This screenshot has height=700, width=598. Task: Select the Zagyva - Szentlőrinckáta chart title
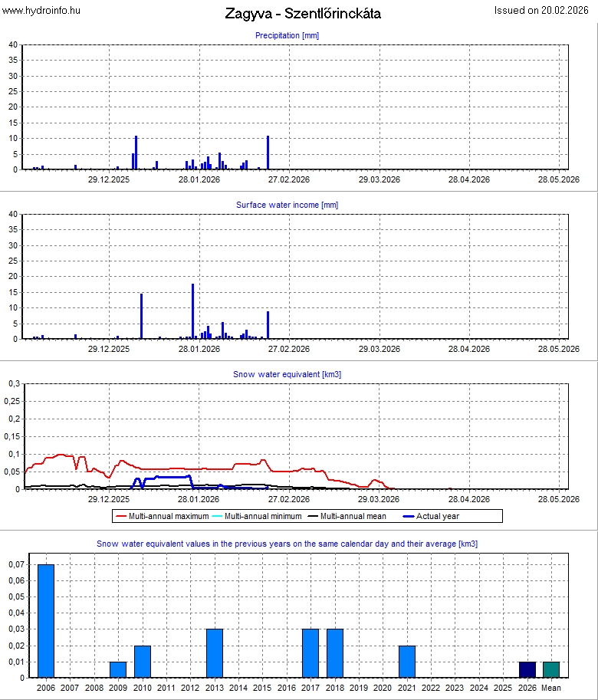pyautogui.click(x=303, y=14)
